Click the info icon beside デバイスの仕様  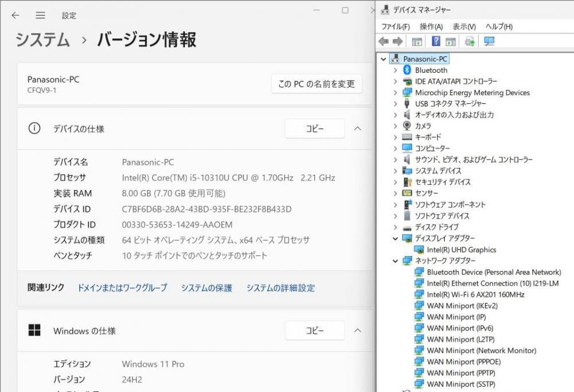34,129
